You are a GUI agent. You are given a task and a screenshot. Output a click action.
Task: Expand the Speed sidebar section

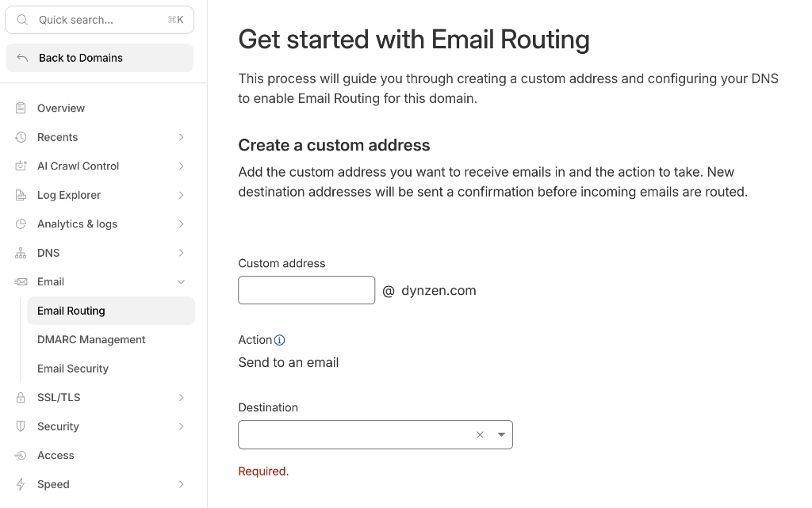tap(181, 483)
